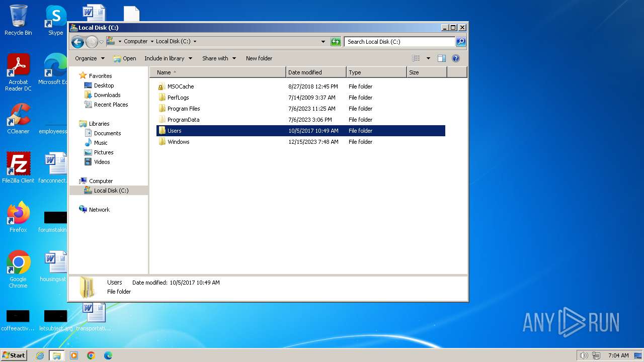Click the Search Local Disk (C:) field

click(400, 42)
